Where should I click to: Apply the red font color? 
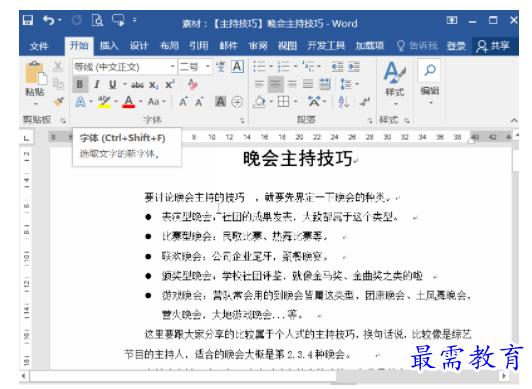[129, 101]
